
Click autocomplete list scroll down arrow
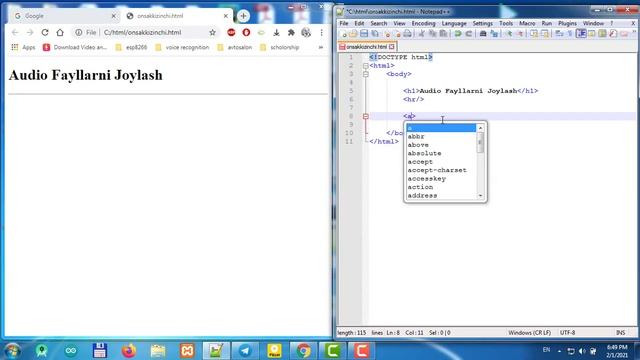[x=480, y=196]
